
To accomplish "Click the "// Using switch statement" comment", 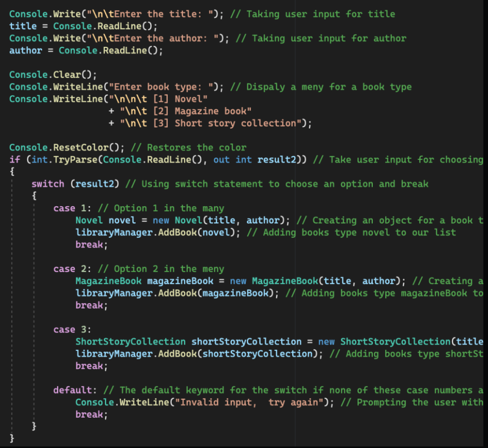I will (277, 184).
